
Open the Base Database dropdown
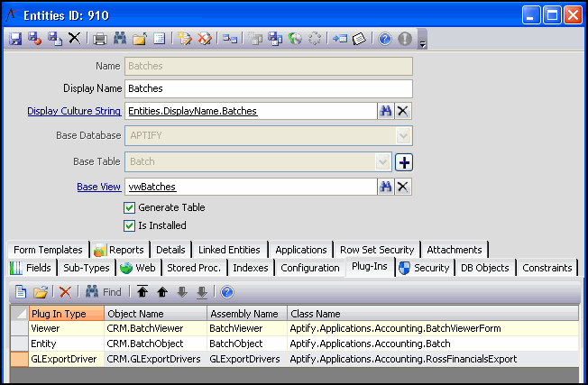pos(403,135)
